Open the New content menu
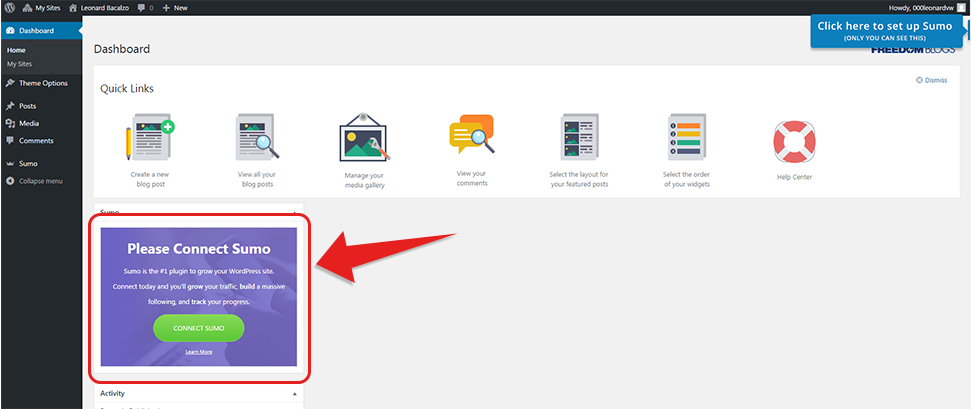Screen dimensions: 971x409 pos(175,8)
